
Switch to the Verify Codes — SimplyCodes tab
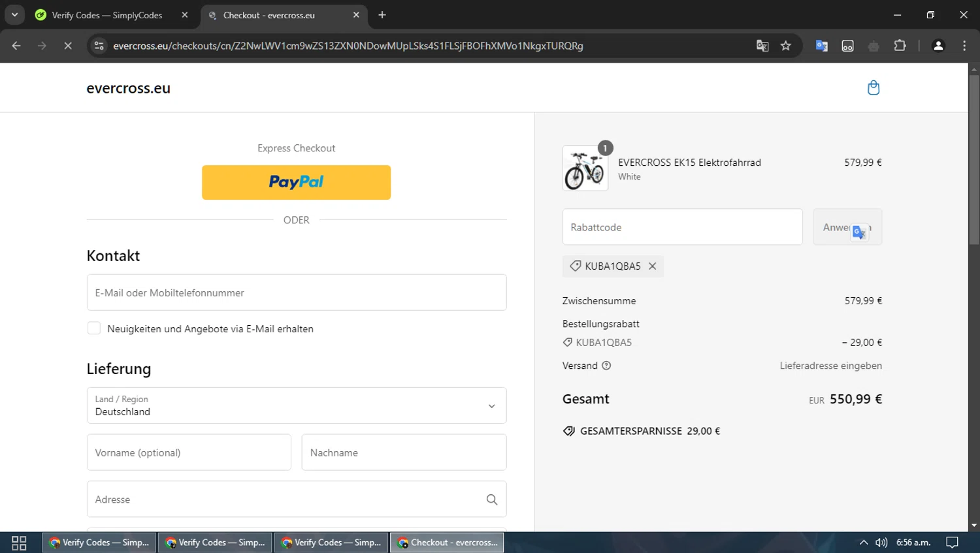(x=107, y=15)
